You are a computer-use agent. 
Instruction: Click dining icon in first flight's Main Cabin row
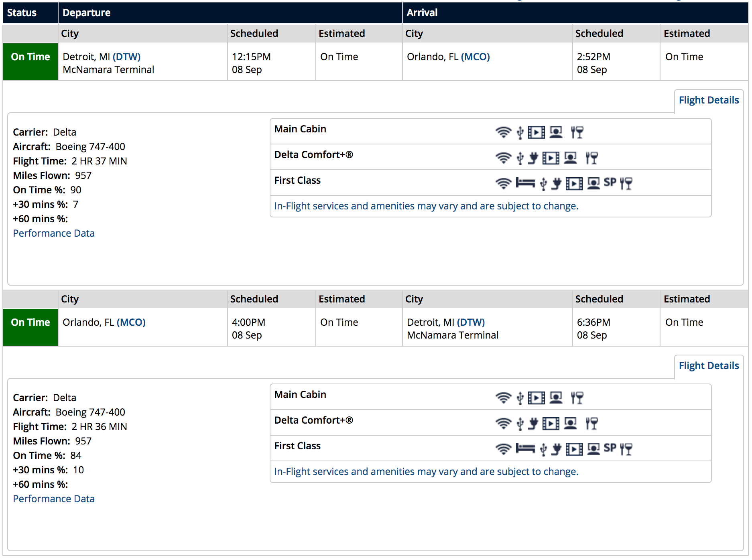(x=577, y=132)
